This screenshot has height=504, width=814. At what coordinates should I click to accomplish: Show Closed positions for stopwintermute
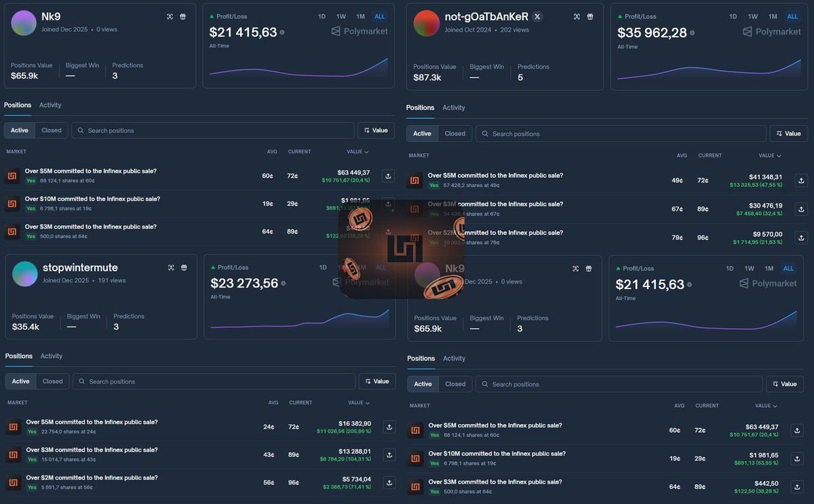[x=53, y=381]
